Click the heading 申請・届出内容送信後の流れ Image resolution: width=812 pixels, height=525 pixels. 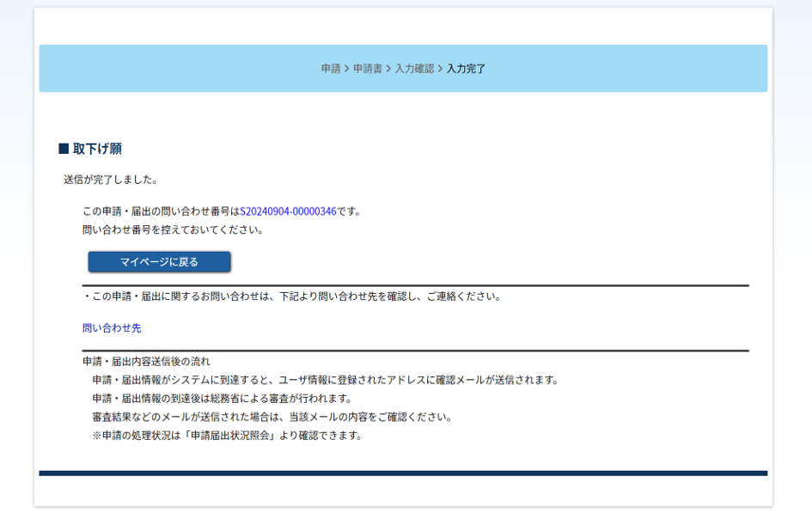point(146,362)
